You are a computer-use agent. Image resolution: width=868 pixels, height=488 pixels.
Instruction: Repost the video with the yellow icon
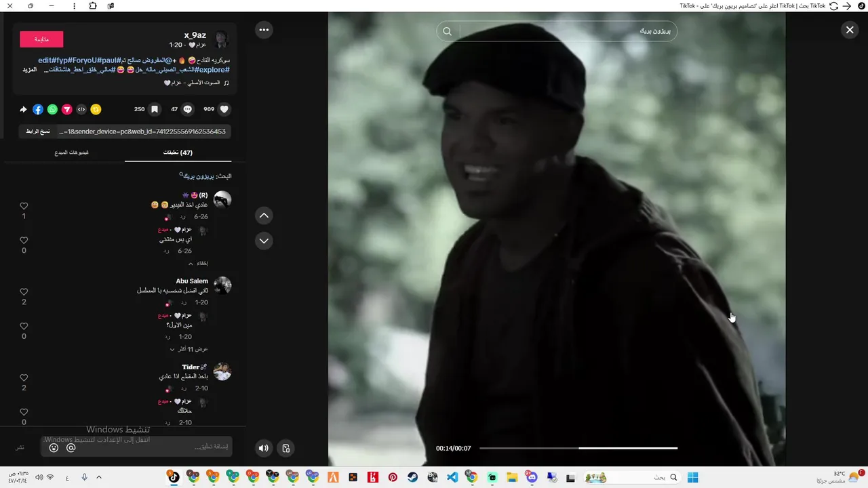[96, 109]
